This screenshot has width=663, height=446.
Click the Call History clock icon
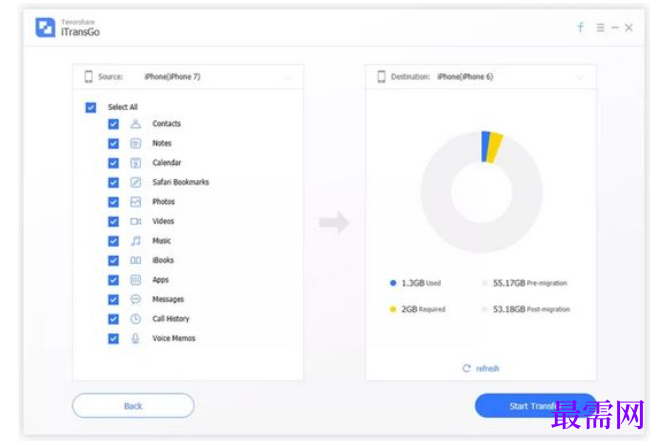click(x=135, y=319)
